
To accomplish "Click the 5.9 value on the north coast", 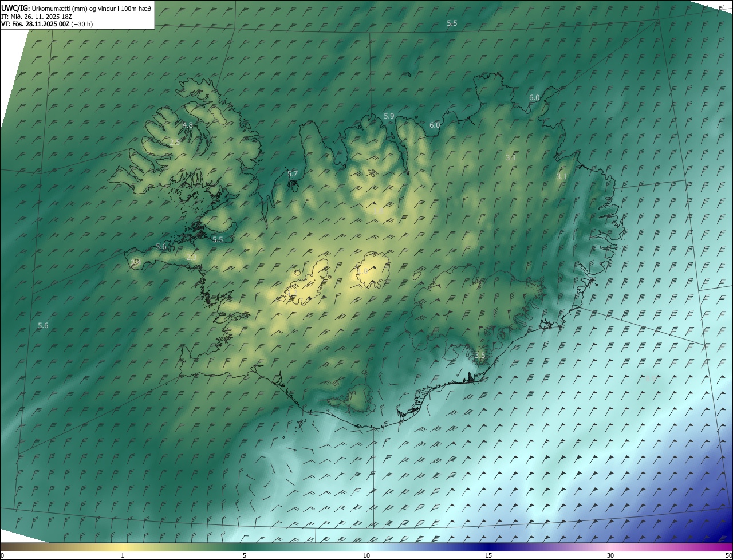I will (x=389, y=116).
